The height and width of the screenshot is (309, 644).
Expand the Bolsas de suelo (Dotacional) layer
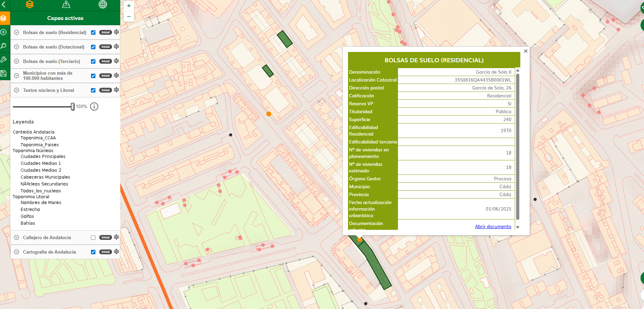(17, 47)
